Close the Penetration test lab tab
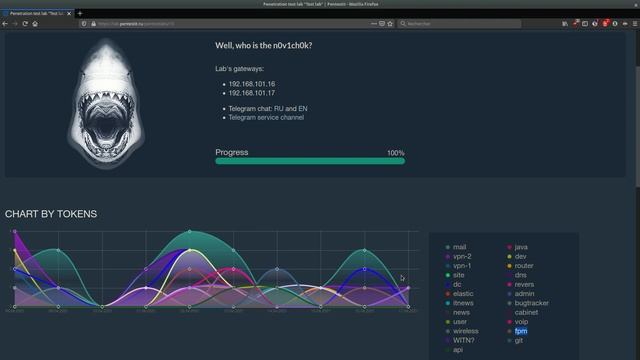640x360 pixels. click(69, 13)
